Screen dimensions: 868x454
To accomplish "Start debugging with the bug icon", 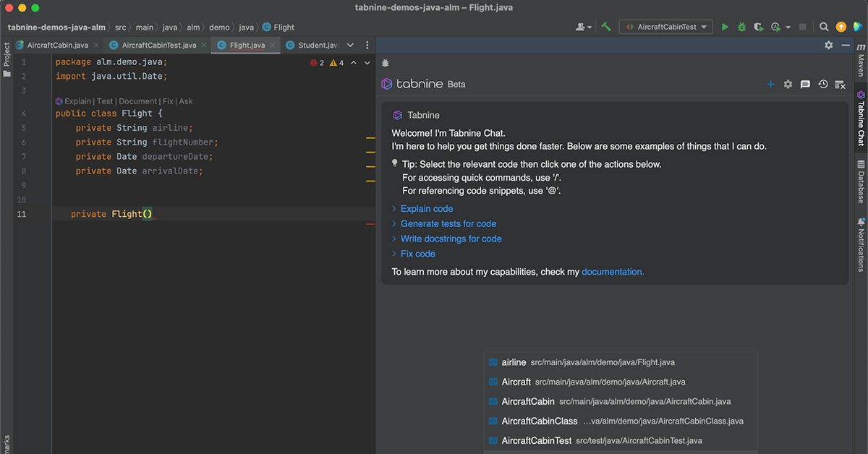I will (741, 27).
